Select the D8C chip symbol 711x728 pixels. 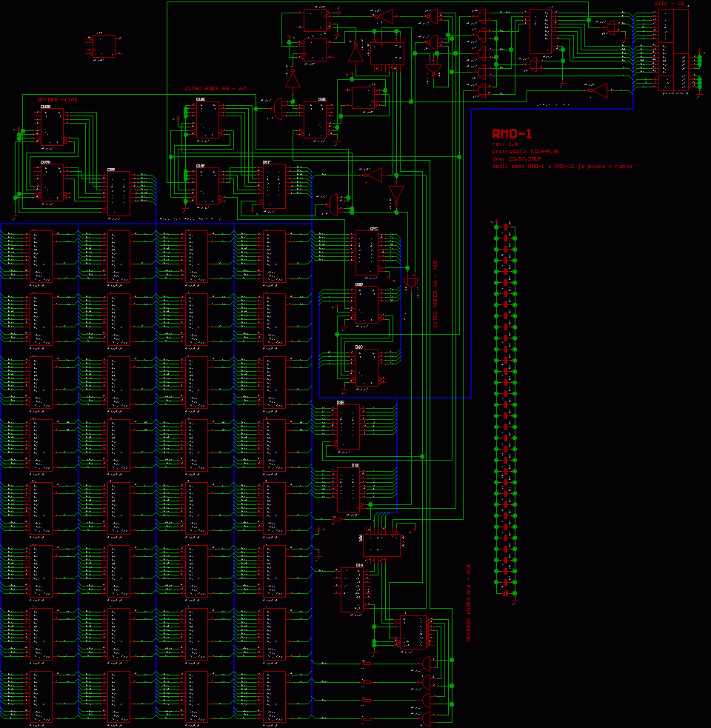347,490
